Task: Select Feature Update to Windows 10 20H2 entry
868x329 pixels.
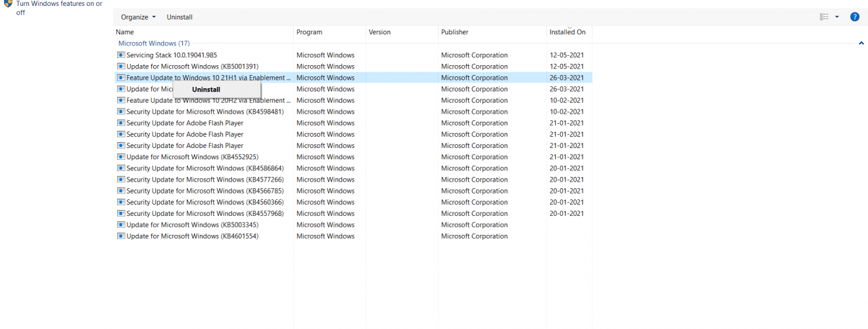Action: [208, 101]
